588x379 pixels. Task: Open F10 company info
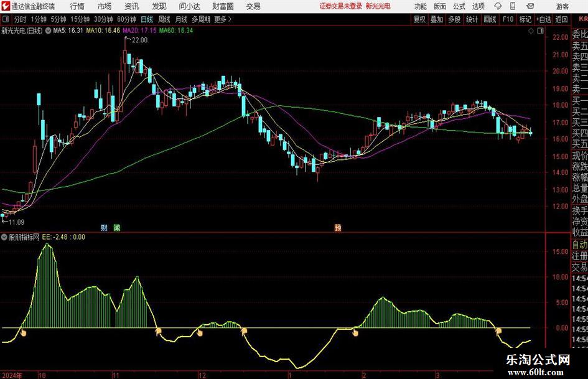click(x=508, y=19)
